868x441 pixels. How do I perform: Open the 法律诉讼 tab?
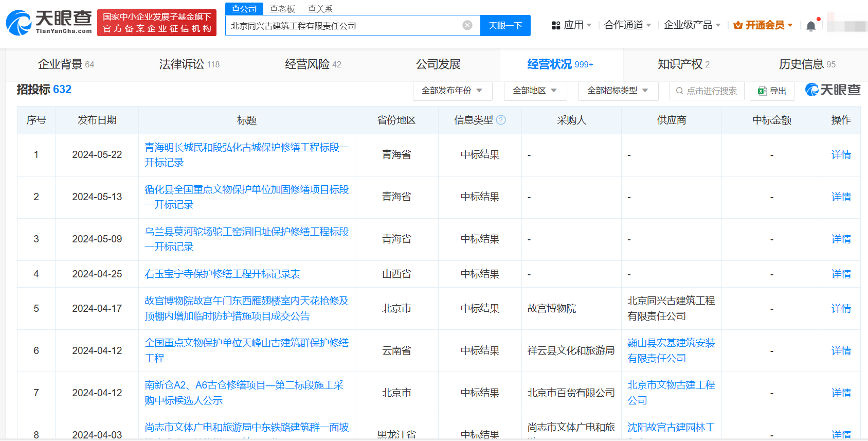tap(189, 64)
